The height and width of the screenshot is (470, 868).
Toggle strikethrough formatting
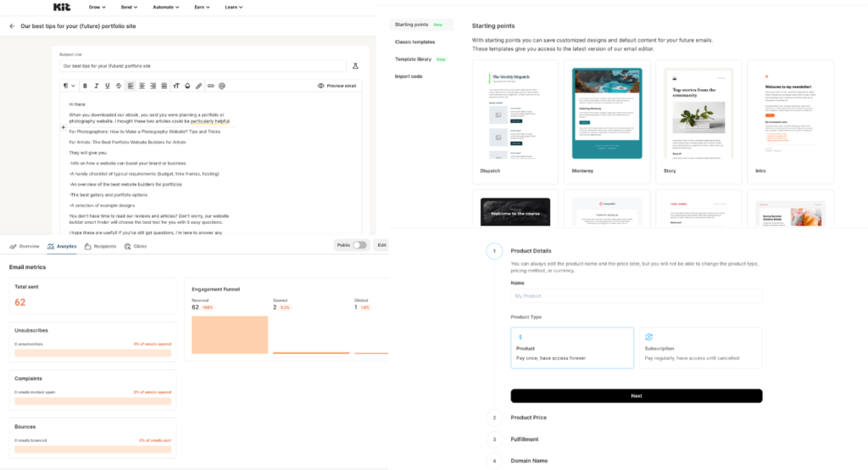[119, 86]
